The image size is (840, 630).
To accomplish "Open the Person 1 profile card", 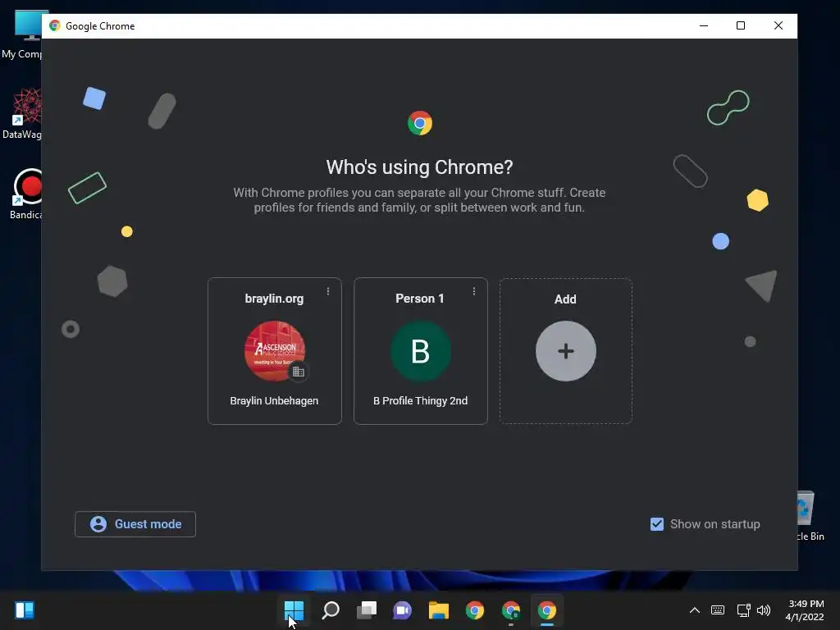I will pyautogui.click(x=421, y=351).
